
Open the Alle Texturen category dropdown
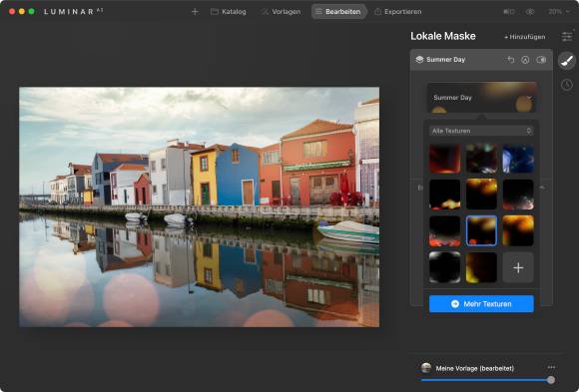[x=482, y=131]
